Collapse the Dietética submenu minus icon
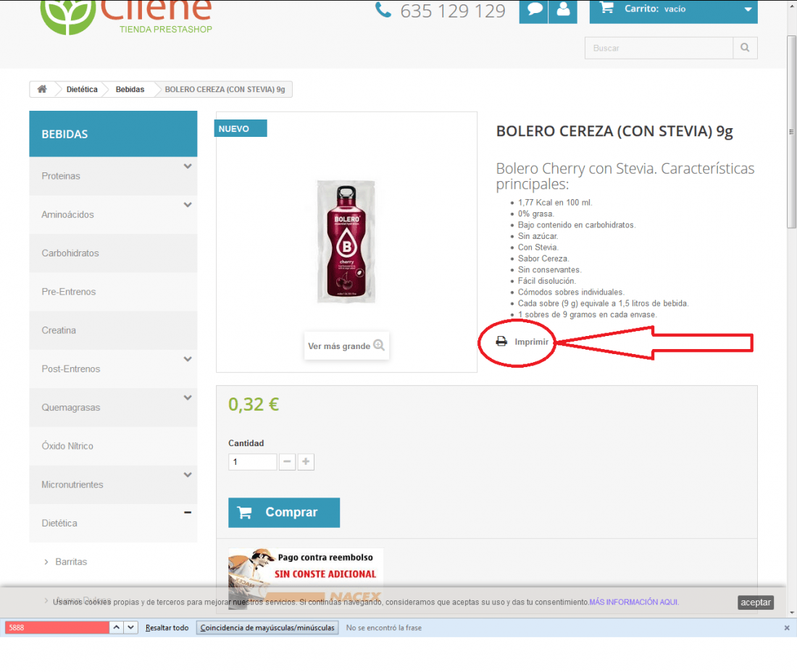 pyautogui.click(x=188, y=513)
